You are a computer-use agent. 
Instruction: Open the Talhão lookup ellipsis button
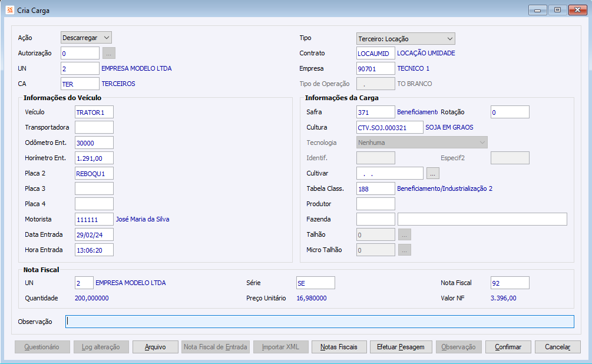click(404, 234)
